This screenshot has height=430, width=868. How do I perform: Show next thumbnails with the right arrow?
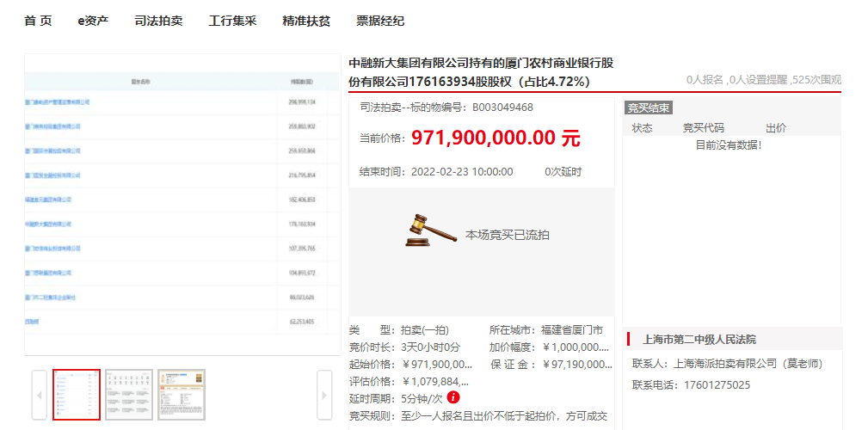[324, 395]
